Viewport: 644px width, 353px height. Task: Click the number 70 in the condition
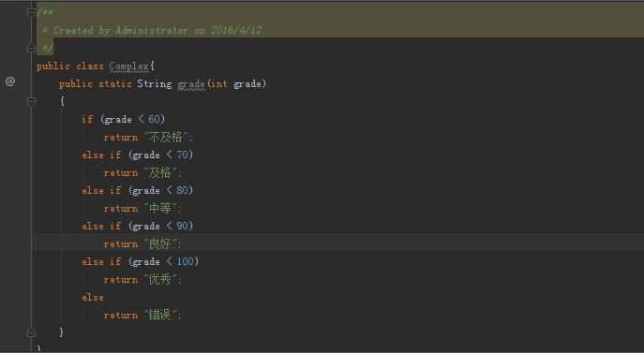click(x=183, y=154)
